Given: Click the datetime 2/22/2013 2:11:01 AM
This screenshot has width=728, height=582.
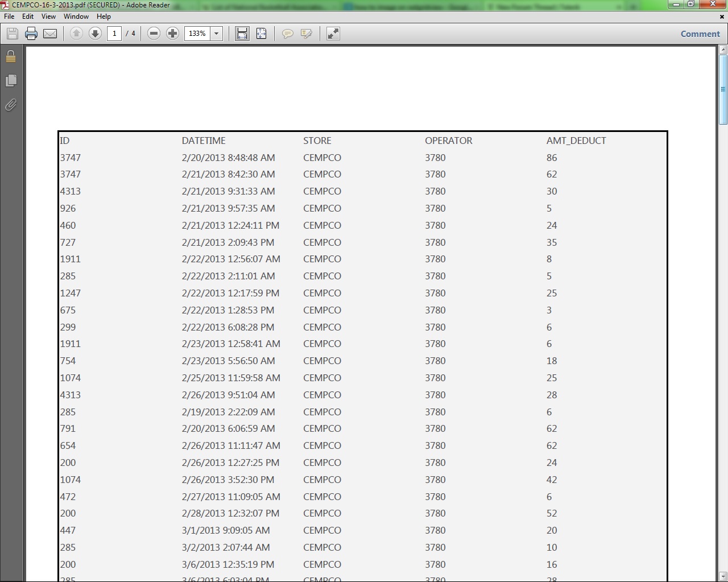Looking at the screenshot, I should (228, 276).
